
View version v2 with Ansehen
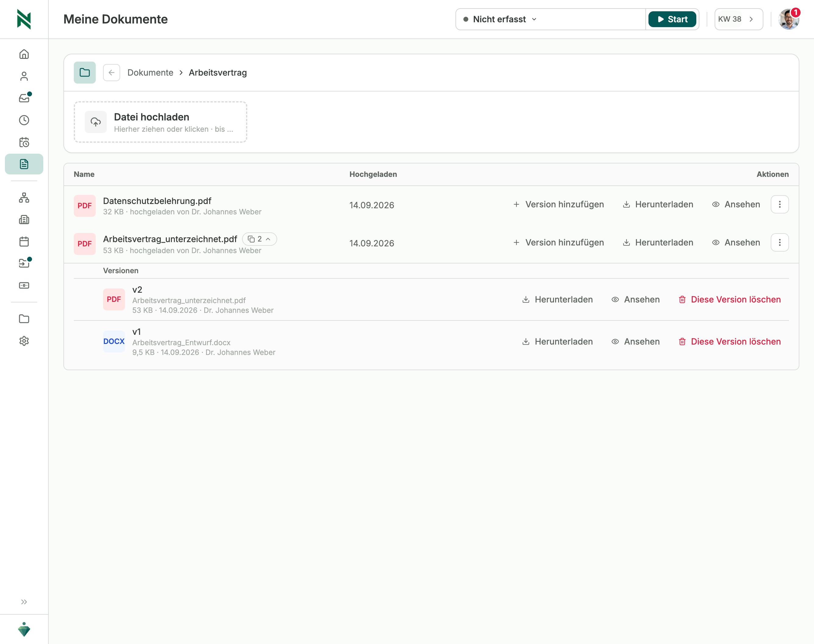click(636, 299)
